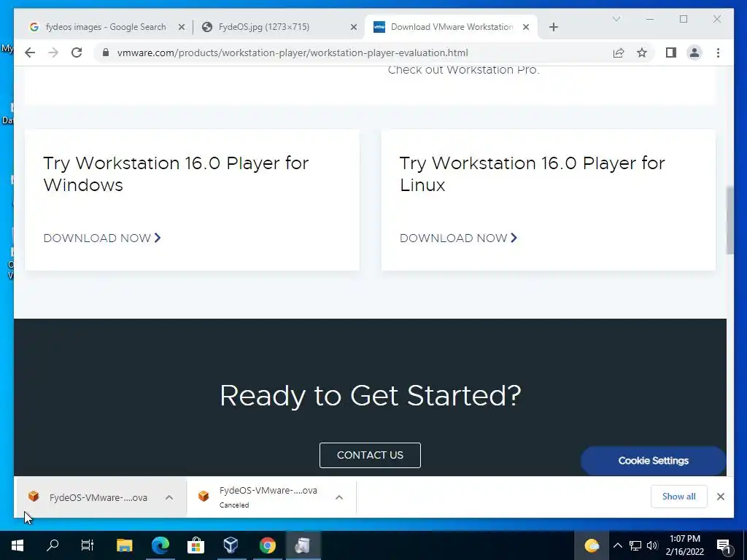
Task: Open the clock and calendar flyout
Action: coord(684,545)
